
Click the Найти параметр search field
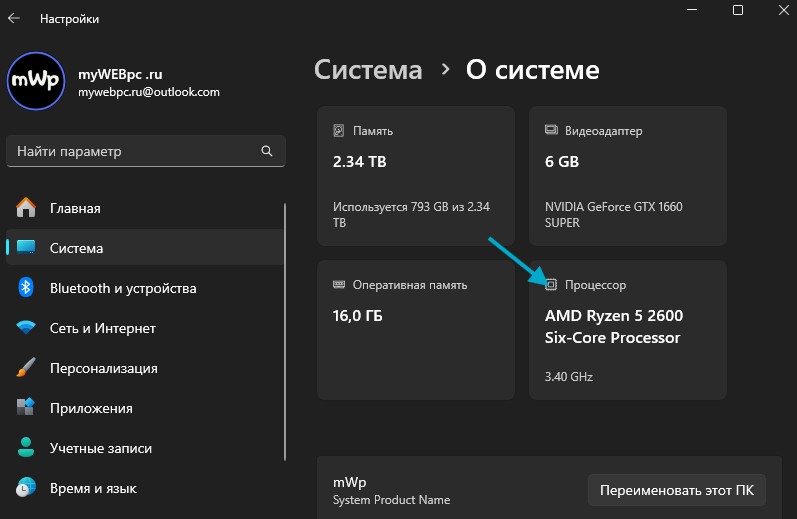tap(146, 151)
